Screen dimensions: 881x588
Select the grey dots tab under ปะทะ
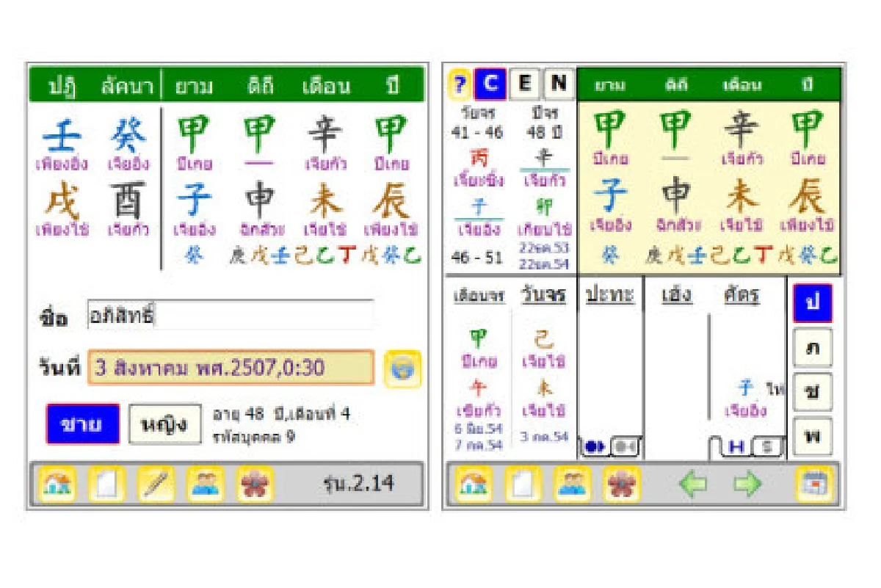626,447
